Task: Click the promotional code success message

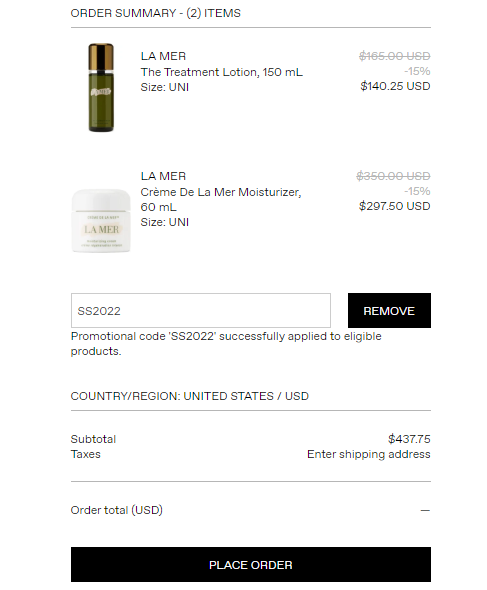Action: click(226, 344)
